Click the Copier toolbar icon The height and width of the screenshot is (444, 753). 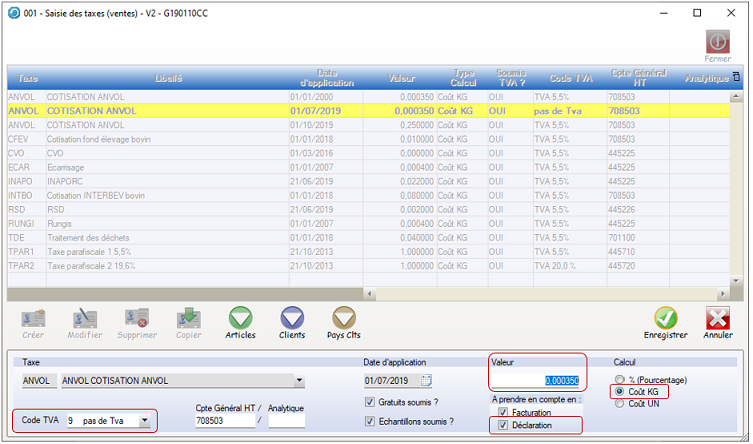(x=189, y=319)
